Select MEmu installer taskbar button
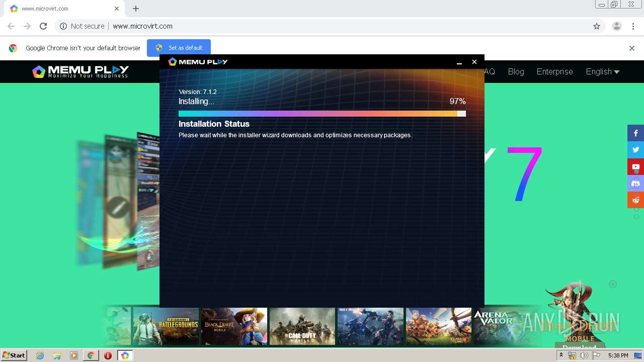Image resolution: width=644 pixels, height=362 pixels. pyautogui.click(x=125, y=355)
